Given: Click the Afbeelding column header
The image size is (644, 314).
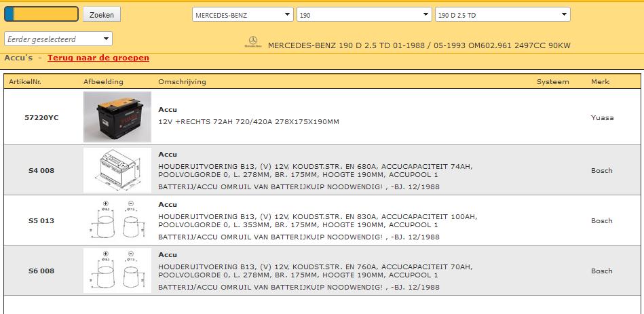Looking at the screenshot, I should pyautogui.click(x=103, y=81).
